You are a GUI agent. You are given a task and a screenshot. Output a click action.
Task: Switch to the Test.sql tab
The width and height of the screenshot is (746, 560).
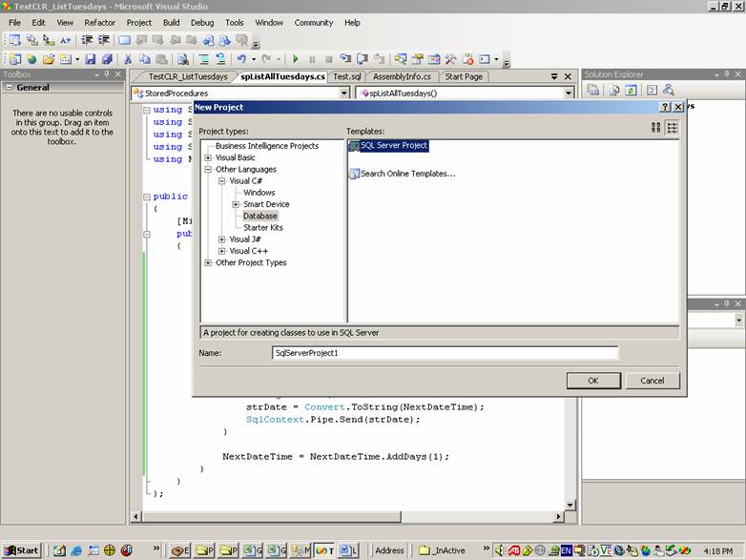pos(346,76)
